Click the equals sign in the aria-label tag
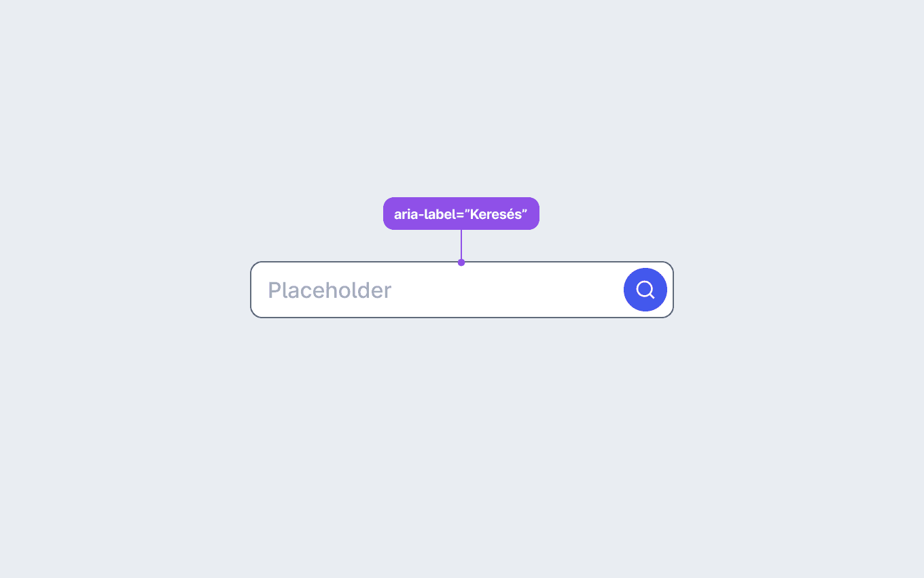The image size is (924, 578). pyautogui.click(x=460, y=215)
